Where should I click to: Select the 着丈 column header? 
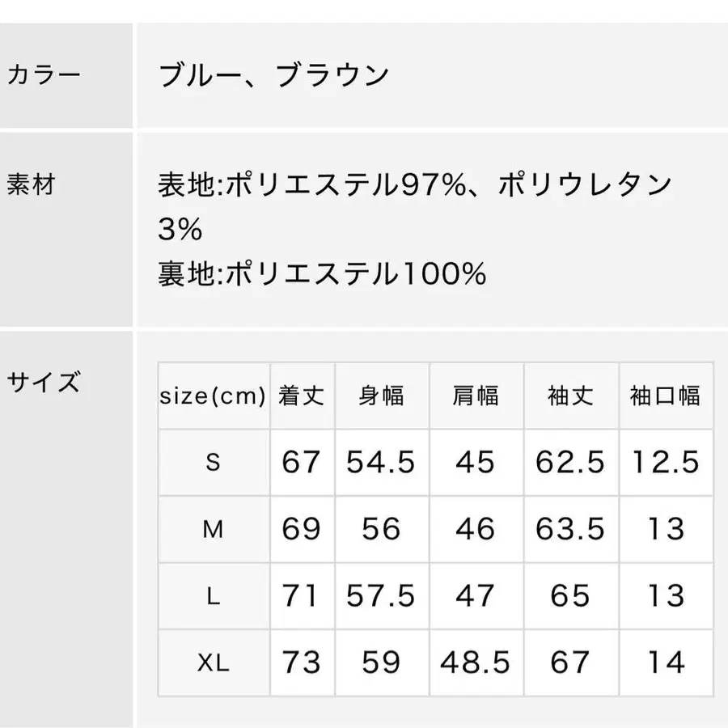pos(302,396)
